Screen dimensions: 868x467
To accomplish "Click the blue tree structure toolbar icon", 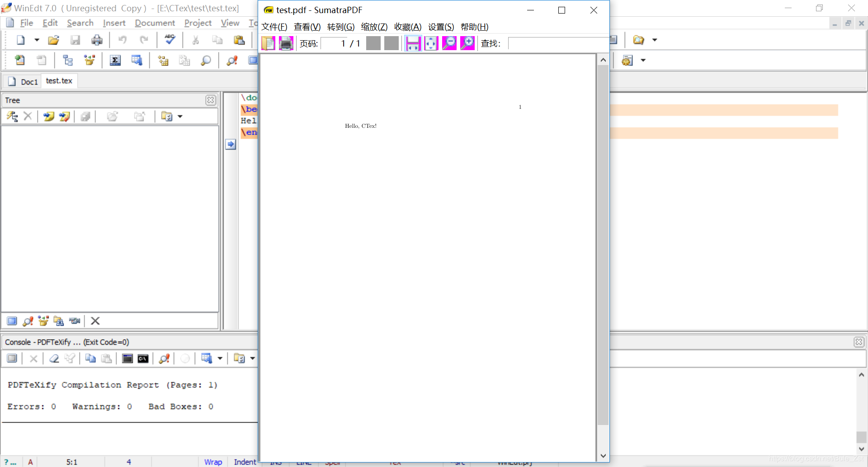I will point(68,60).
